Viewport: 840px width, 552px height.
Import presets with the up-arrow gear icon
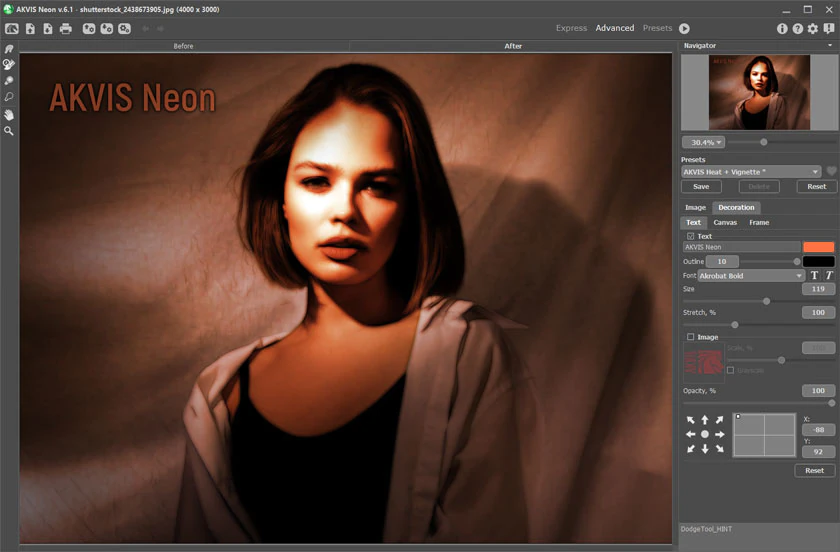89,28
